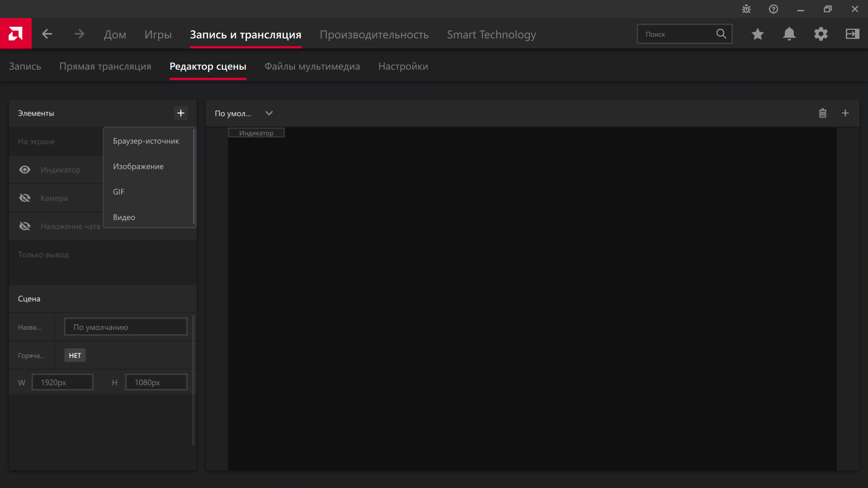Screen dimensions: 868x488
Task: Switch to the Запись subtab
Action: click(x=25, y=66)
